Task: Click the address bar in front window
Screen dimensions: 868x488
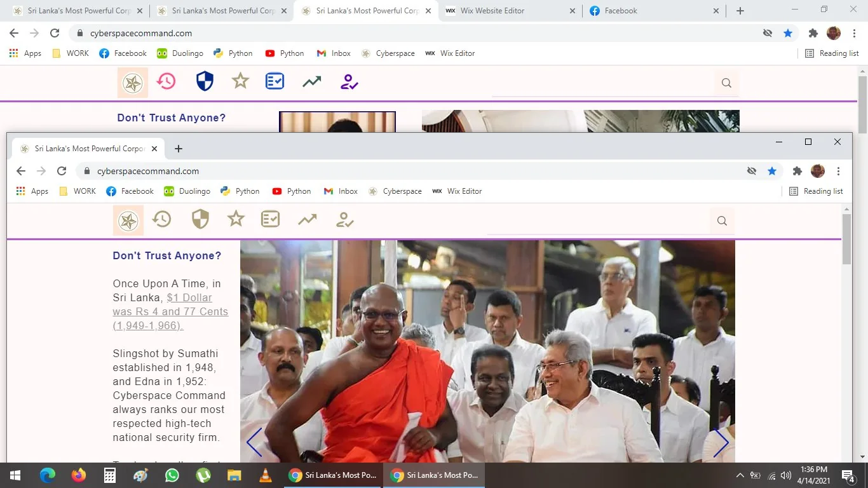Action: click(x=430, y=171)
